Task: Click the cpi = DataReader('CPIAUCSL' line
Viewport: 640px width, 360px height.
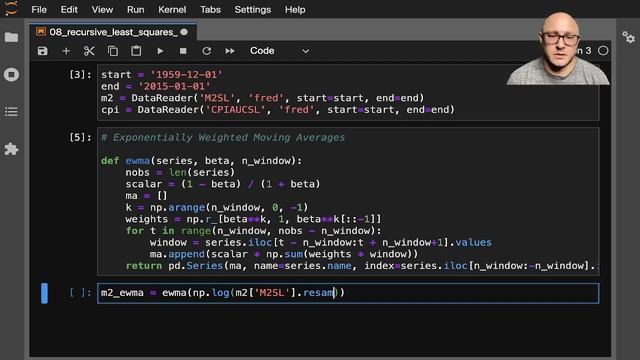Action: pyautogui.click(x=278, y=110)
